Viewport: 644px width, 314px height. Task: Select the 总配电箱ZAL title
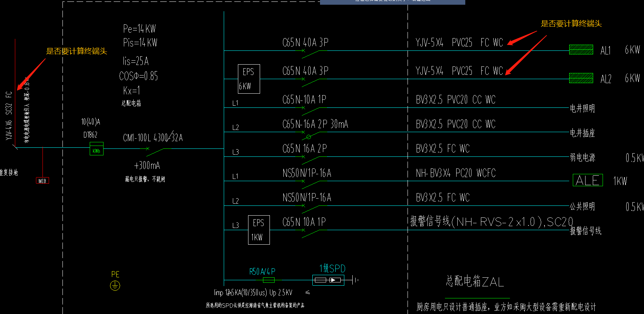point(475,281)
